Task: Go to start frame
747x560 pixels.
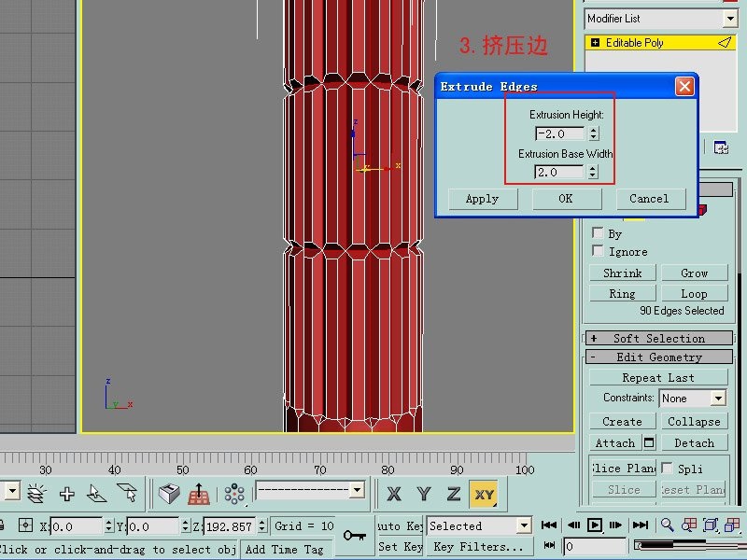Action: coord(549,525)
